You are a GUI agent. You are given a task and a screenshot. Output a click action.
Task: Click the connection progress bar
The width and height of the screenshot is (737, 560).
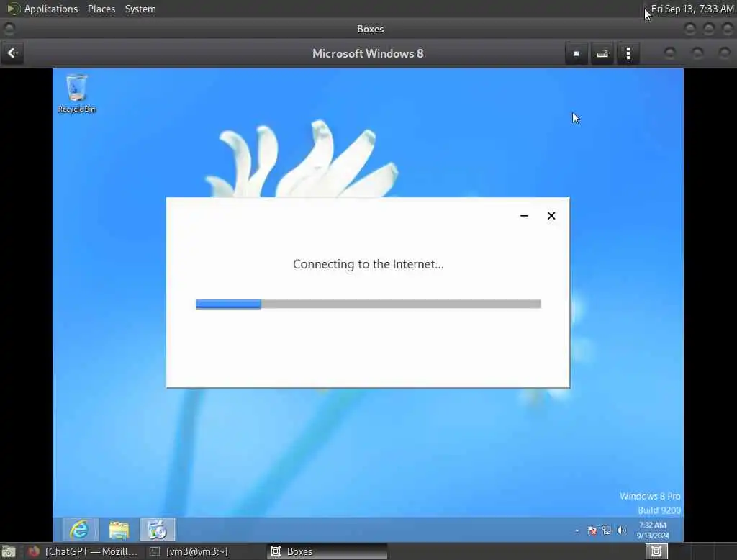368,304
